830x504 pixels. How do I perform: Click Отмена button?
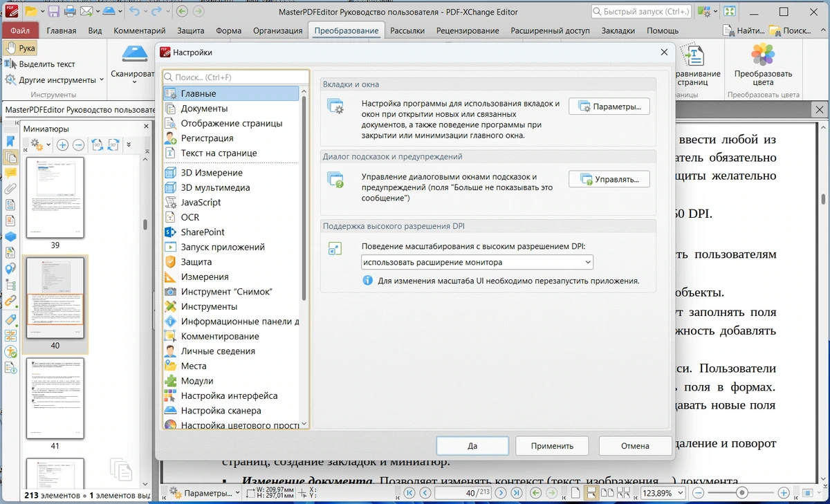[635, 446]
